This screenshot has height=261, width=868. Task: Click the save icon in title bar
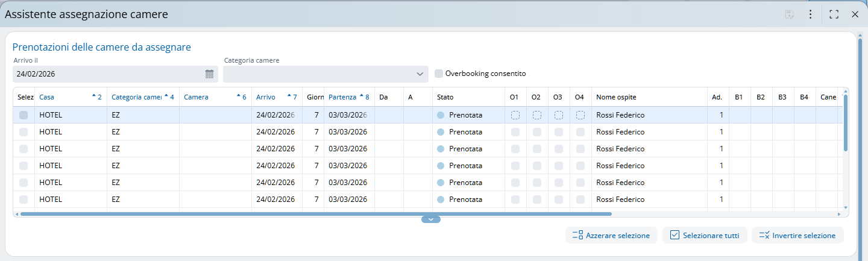click(789, 14)
